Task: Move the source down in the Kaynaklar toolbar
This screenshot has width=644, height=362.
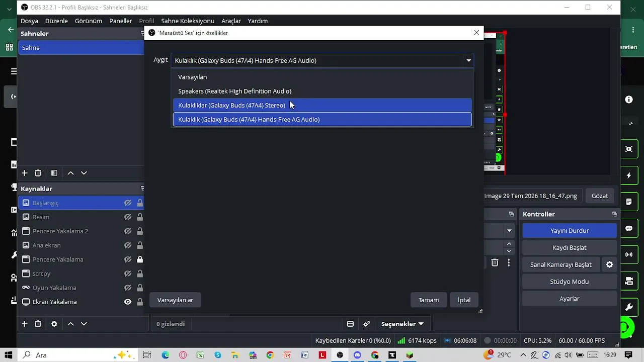Action: [x=84, y=324]
